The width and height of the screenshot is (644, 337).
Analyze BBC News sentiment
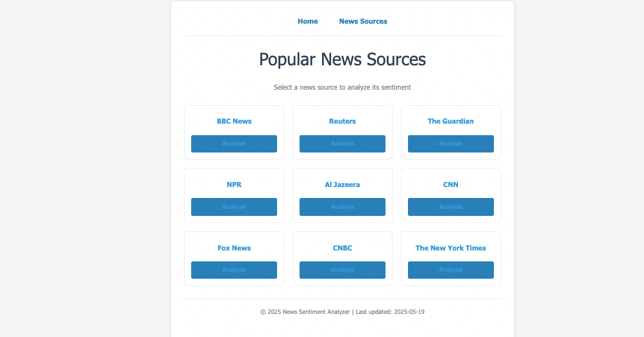tap(234, 144)
